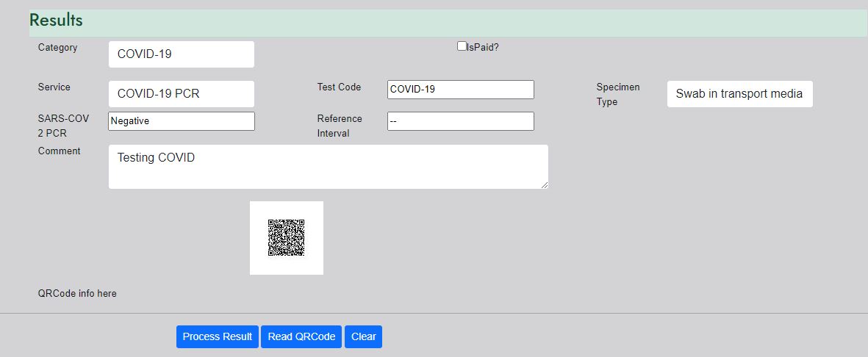Click inside the Comment text area

329,167
